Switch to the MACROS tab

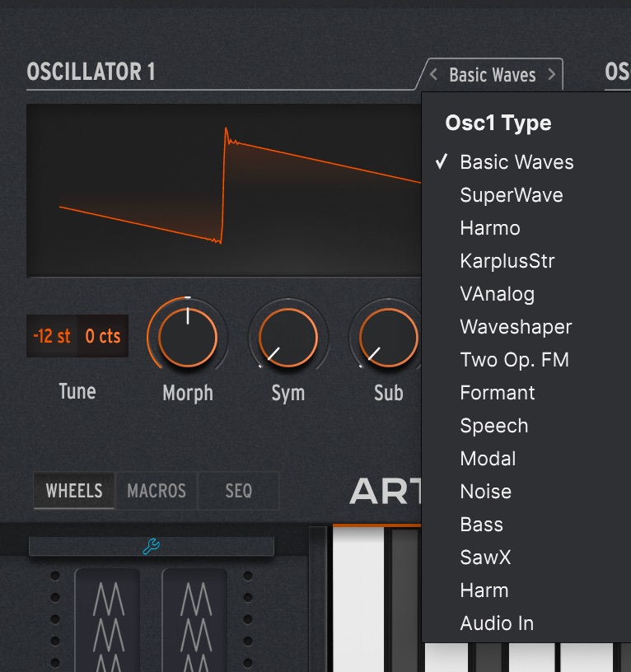tap(157, 491)
